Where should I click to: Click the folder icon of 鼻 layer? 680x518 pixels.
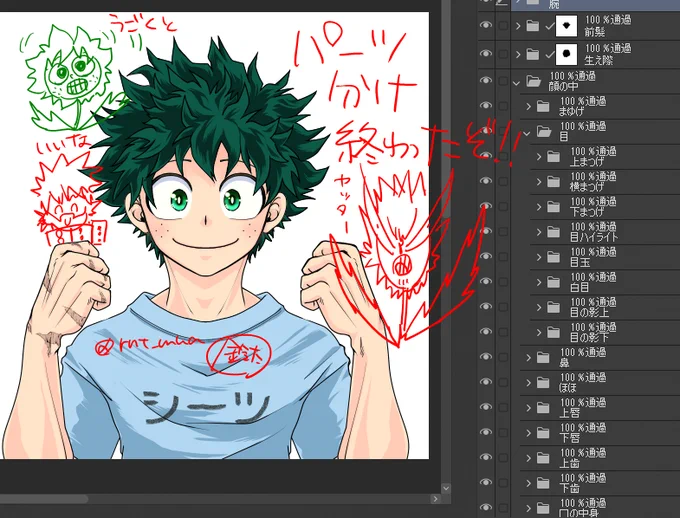[x=543, y=358]
